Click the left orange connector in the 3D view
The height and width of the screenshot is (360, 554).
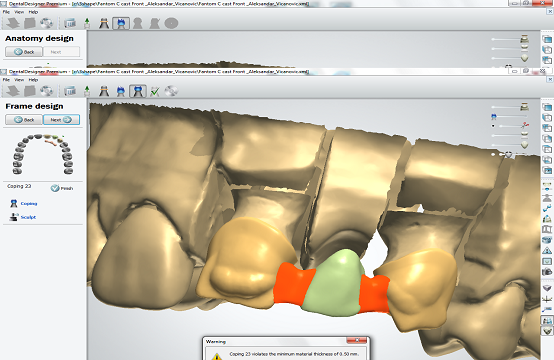click(293, 284)
